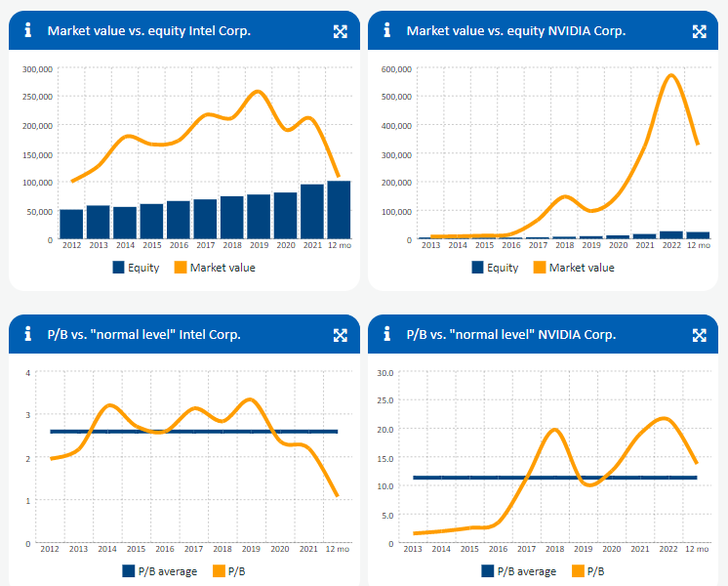Screen dimensions: 728x586
Task: Click 'P/B average' legend label in Intel chart
Action: (168, 571)
